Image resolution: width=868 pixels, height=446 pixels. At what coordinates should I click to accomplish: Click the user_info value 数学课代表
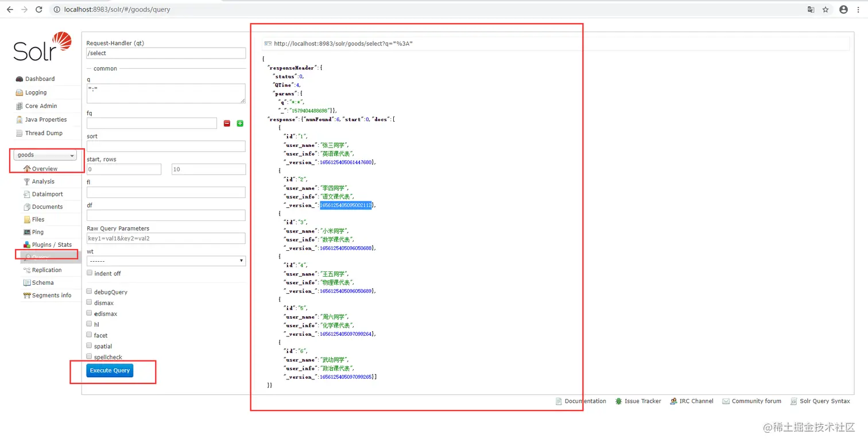pos(336,239)
